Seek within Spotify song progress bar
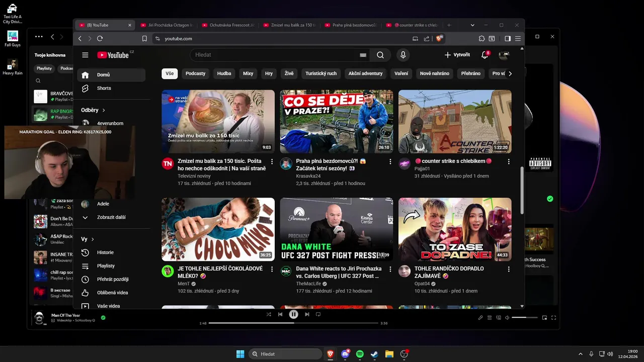The width and height of the screenshot is (644, 362). click(x=293, y=323)
